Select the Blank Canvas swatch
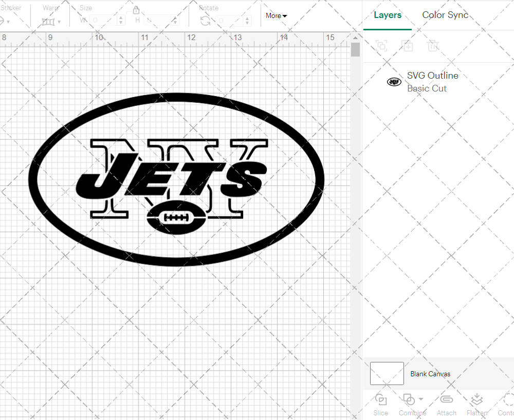Screen dimensions: 514x420 [387, 373]
